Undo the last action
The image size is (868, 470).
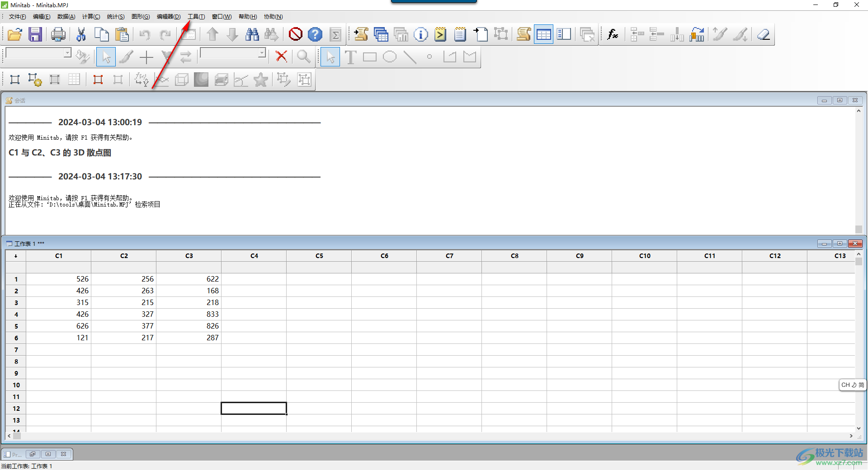(x=145, y=34)
